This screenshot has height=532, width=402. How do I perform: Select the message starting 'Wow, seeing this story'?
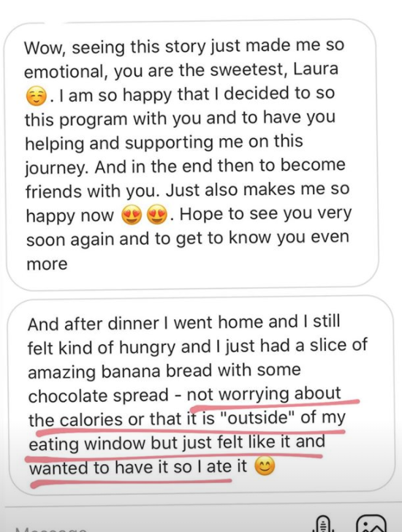coord(192,155)
